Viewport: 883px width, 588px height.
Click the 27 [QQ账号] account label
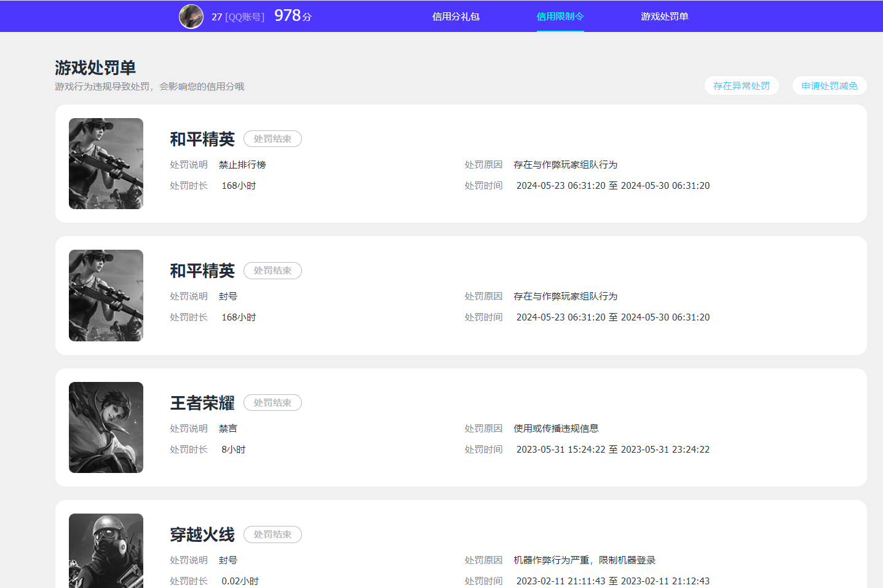click(237, 17)
